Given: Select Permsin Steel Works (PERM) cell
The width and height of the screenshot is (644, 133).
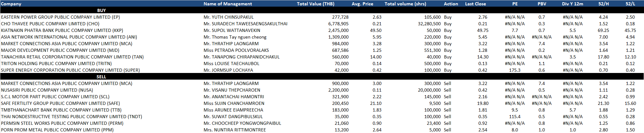Looking at the screenshot, I should coord(62,123).
